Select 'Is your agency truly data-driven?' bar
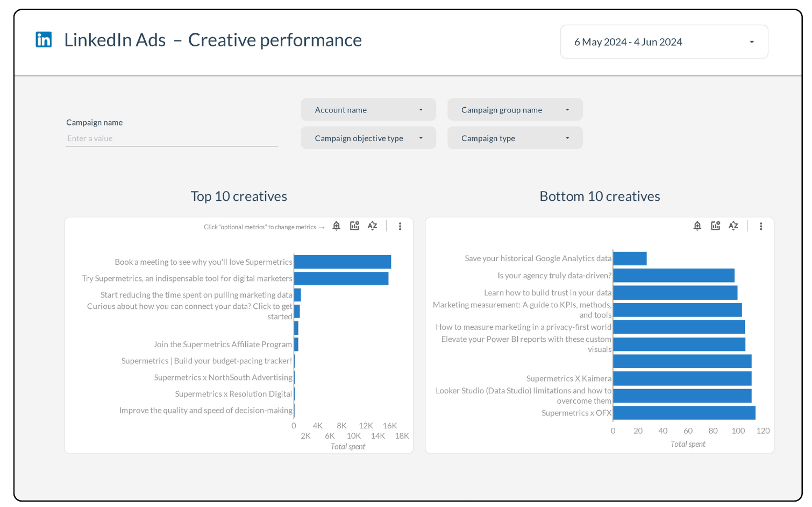812x507 pixels. coord(674,276)
